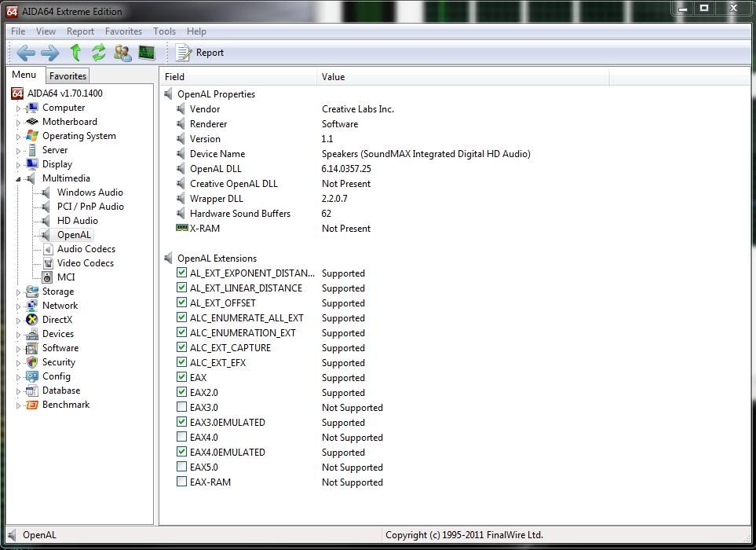Open the View menu
This screenshot has height=550, width=756.
tap(46, 31)
